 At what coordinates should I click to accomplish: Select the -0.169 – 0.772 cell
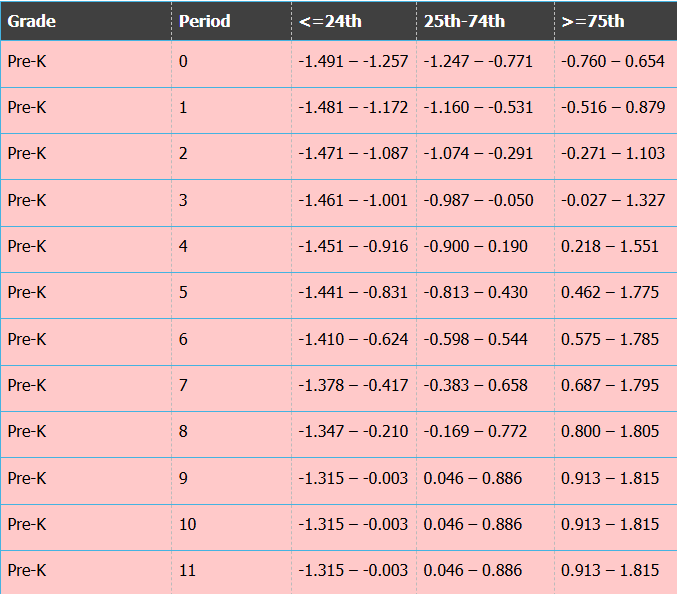[475, 431]
